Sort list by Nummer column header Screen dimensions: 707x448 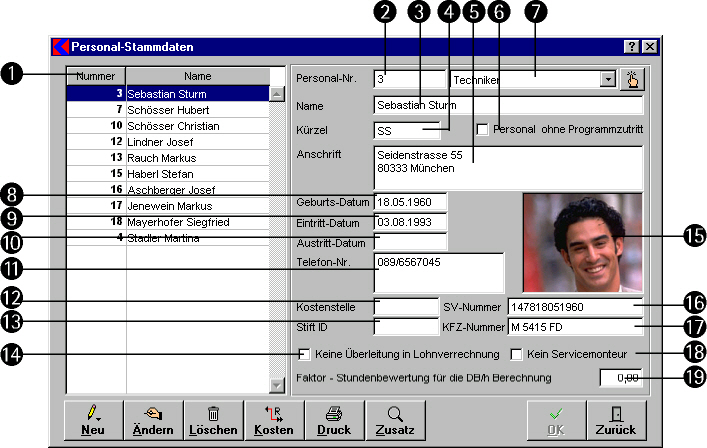click(x=96, y=76)
